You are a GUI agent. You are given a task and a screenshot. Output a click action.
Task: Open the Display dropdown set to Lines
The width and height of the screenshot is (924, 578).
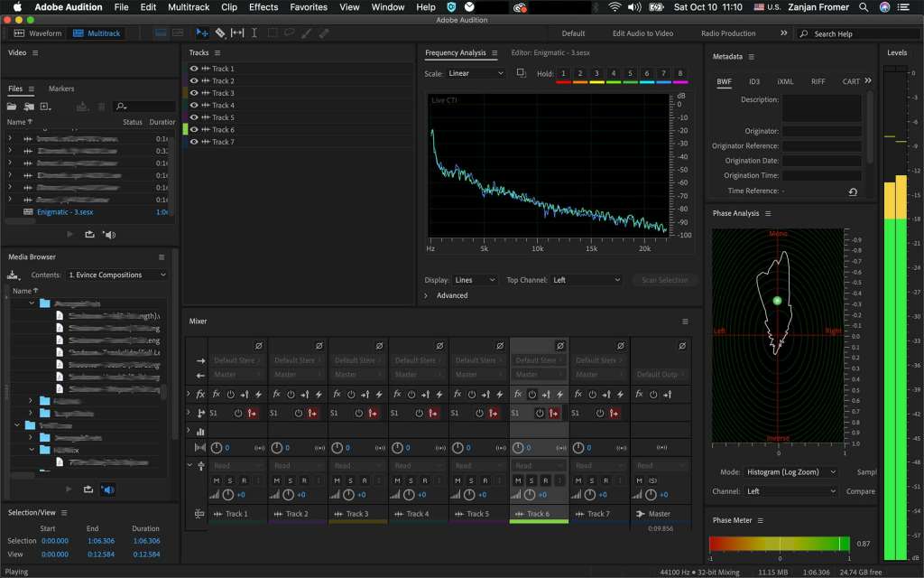(x=476, y=280)
